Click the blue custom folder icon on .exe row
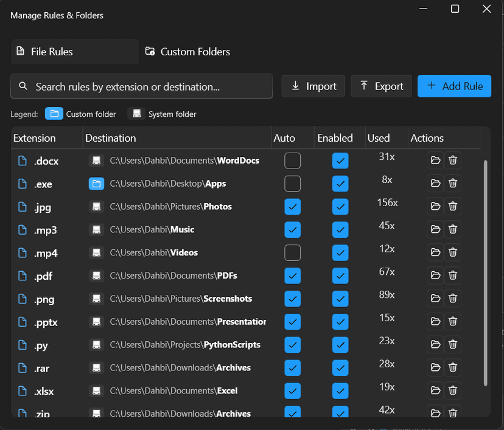 click(96, 183)
